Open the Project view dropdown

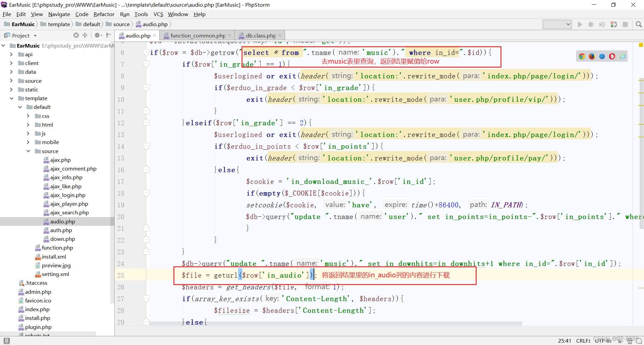(35, 36)
